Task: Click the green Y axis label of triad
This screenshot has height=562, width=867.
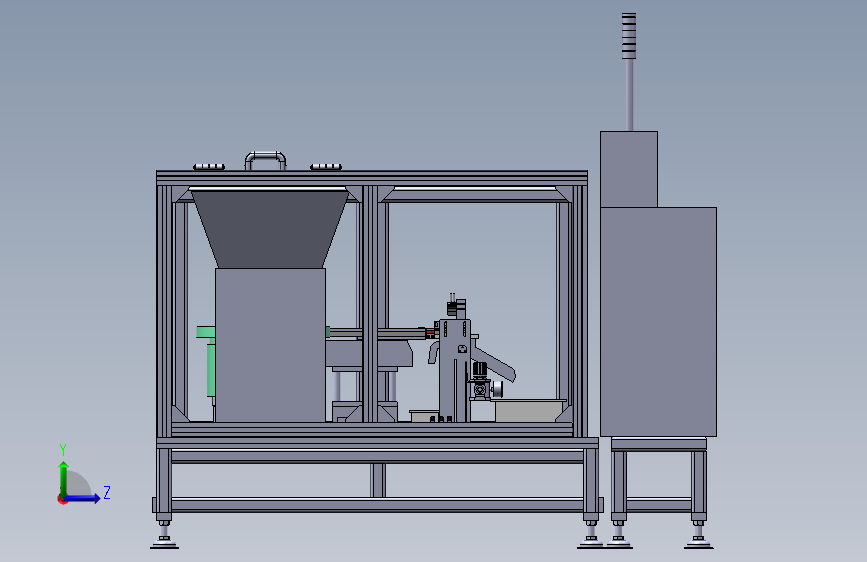Action: pos(63,450)
